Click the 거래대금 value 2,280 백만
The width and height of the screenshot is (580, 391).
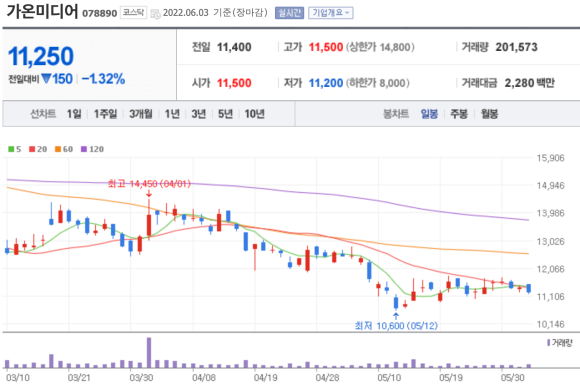(529, 83)
